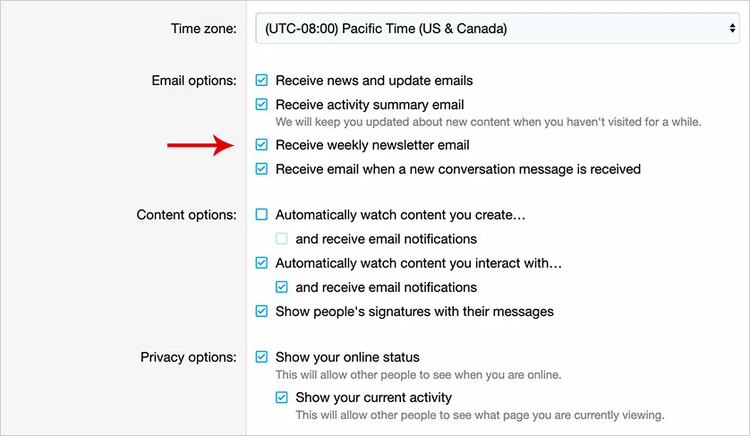Image resolution: width=750 pixels, height=436 pixels.
Task: Click Automatically watch content you create label
Action: click(400, 214)
